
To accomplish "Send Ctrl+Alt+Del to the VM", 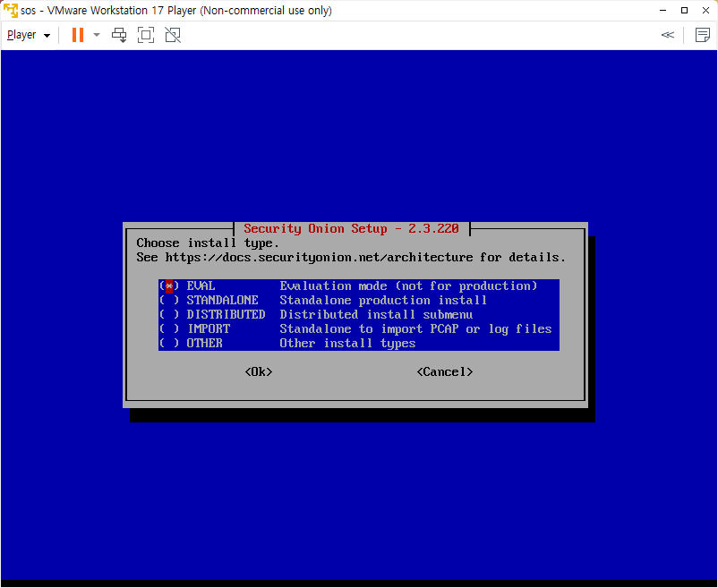I will (x=119, y=35).
